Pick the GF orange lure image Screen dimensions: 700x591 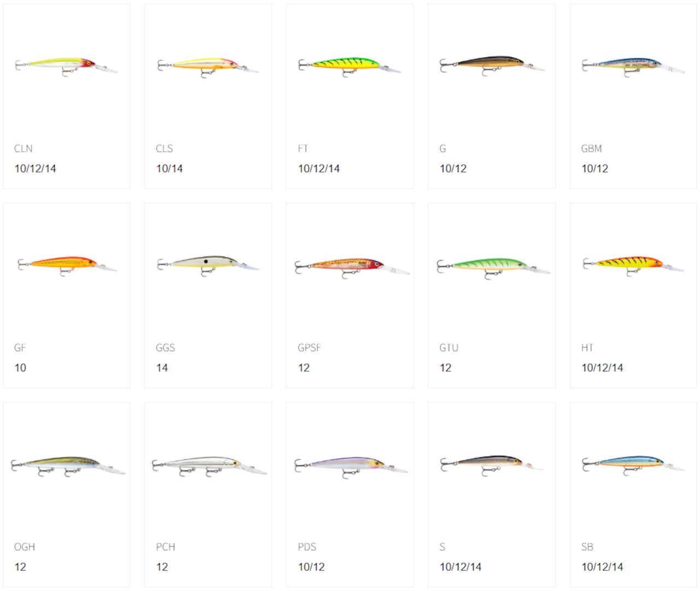[x=68, y=266]
